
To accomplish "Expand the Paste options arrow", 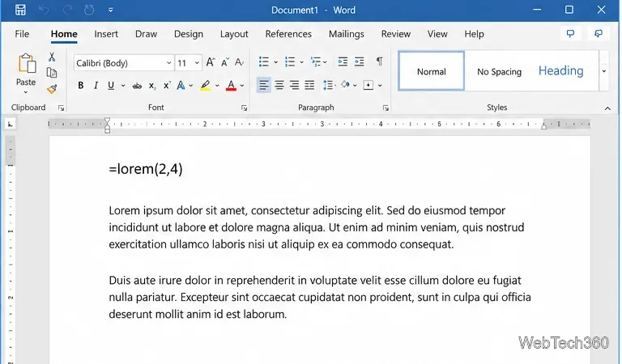I will (x=26, y=92).
